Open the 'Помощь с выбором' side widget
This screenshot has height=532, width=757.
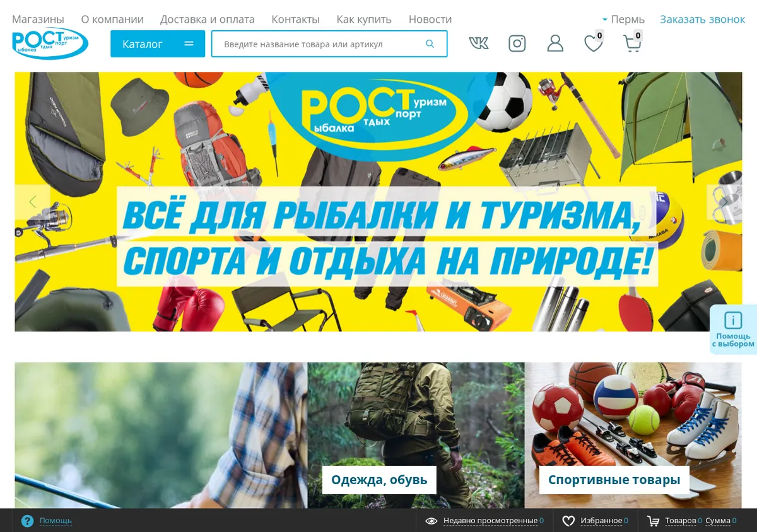click(733, 330)
